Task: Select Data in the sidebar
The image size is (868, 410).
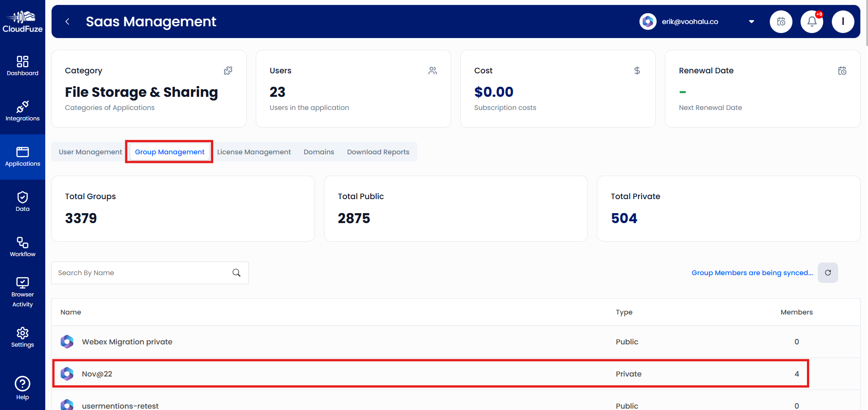Action: point(22,201)
